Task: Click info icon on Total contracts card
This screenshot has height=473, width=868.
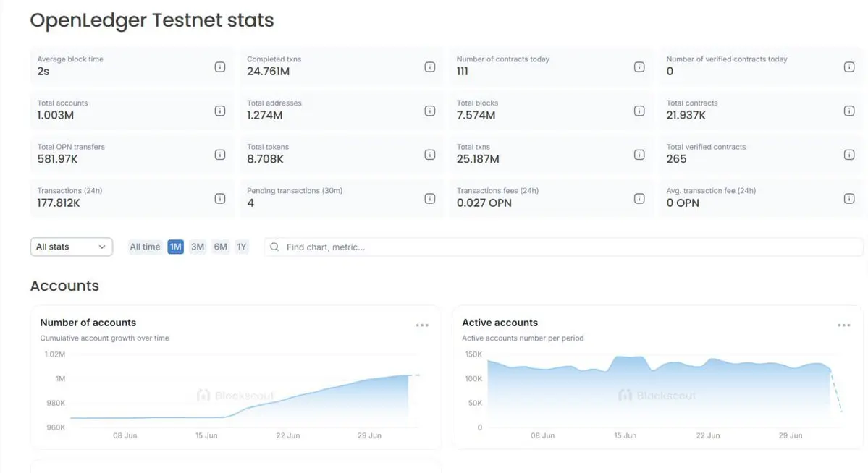Action: (849, 111)
